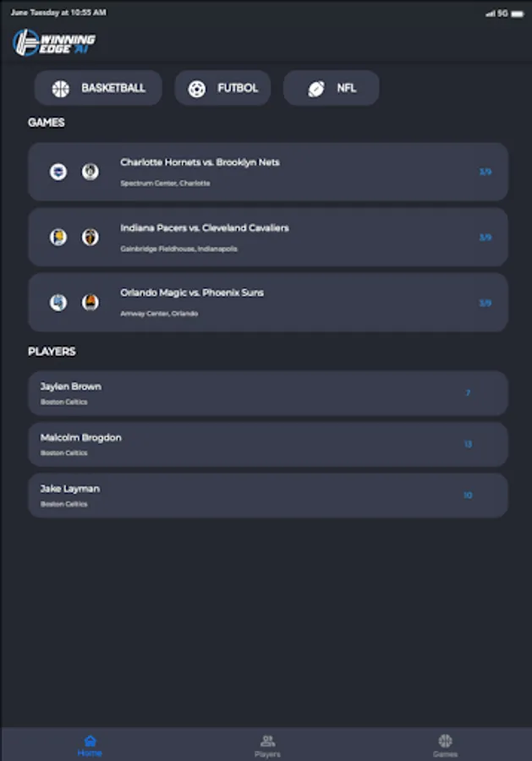Tap the 1/9 odds on the Hornets game
Image resolution: width=532 pixels, height=761 pixels.
(x=484, y=171)
